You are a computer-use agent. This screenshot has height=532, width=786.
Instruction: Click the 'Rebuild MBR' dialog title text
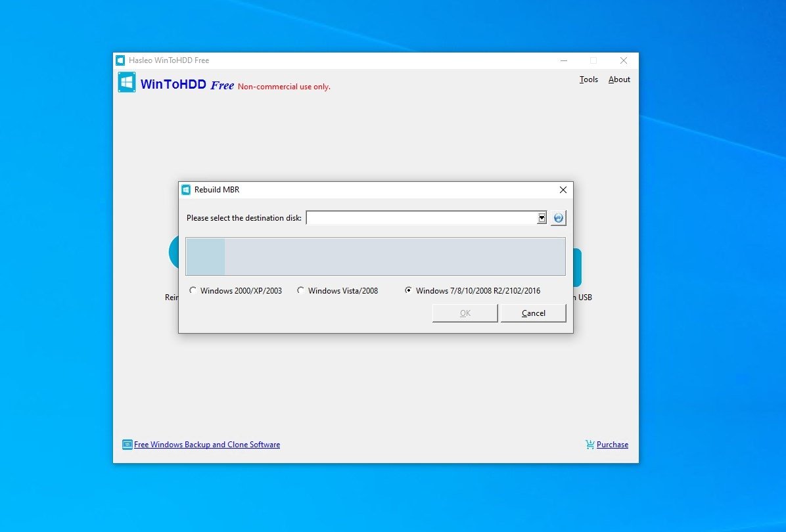pos(217,190)
